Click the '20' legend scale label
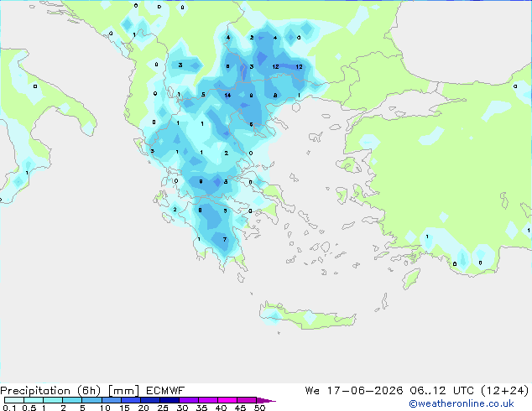 [143, 408]
